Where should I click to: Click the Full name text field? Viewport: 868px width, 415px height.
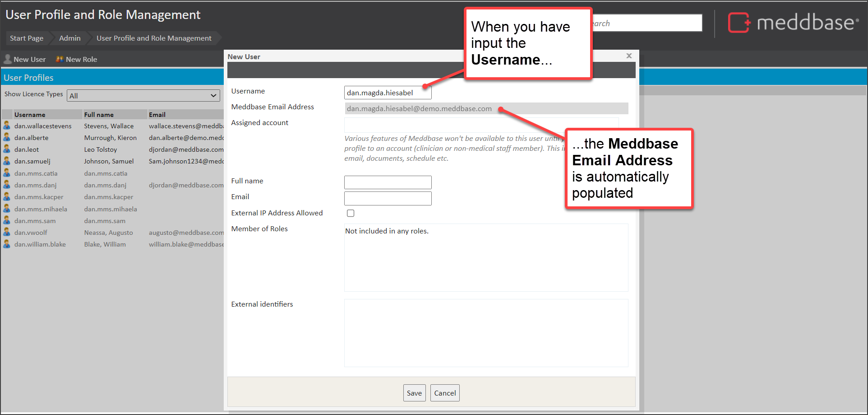[x=388, y=182]
